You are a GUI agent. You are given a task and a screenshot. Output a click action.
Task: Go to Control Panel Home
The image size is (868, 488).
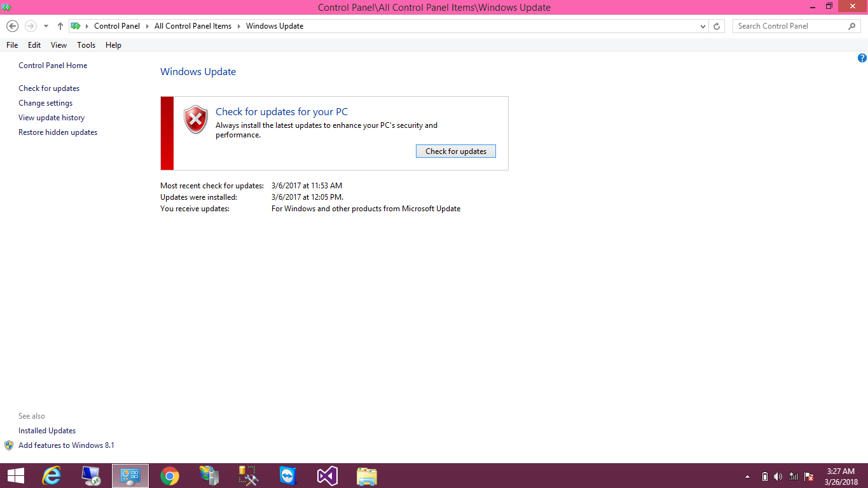coord(53,66)
